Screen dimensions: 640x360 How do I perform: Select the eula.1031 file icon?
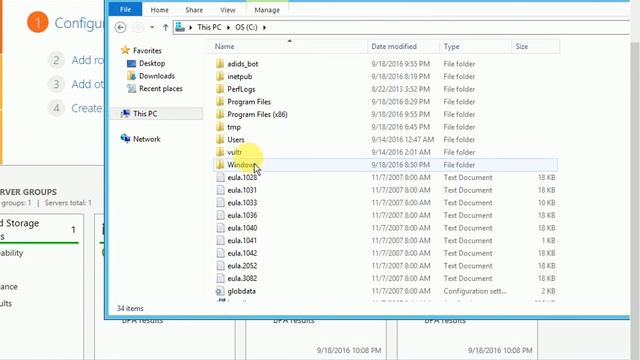(220, 190)
